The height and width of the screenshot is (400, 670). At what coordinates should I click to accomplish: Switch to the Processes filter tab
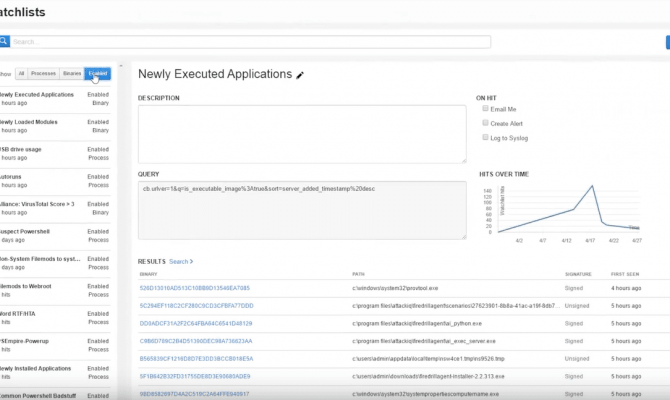click(43, 73)
